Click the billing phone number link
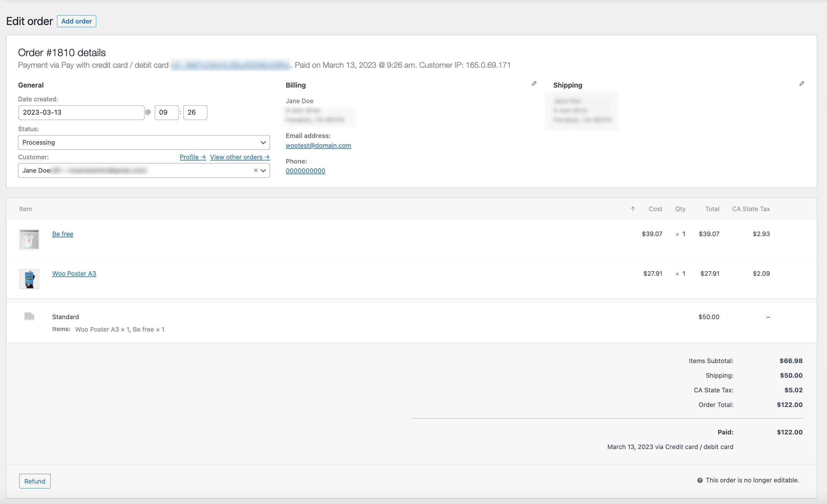The height and width of the screenshot is (504, 827). pyautogui.click(x=305, y=171)
